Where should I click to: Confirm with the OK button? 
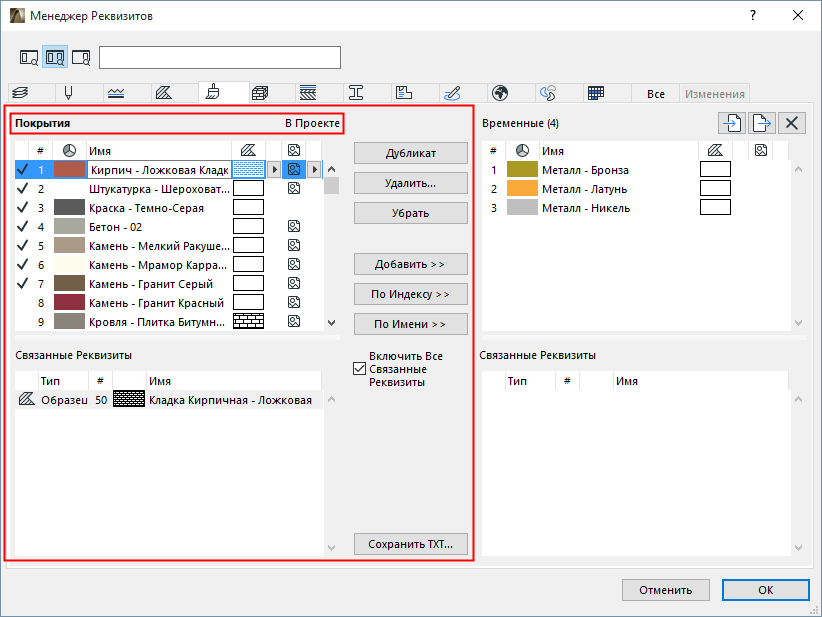(765, 590)
